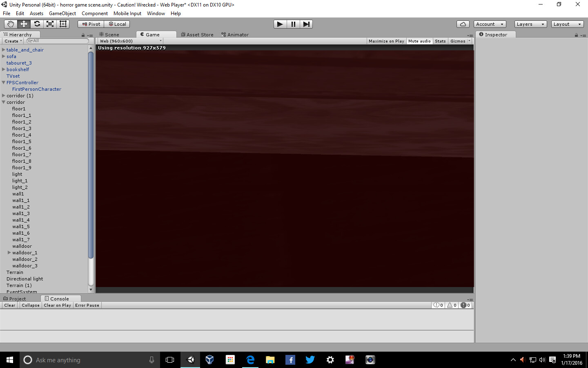Select the Rotate tool
588x368 pixels.
pyautogui.click(x=37, y=24)
